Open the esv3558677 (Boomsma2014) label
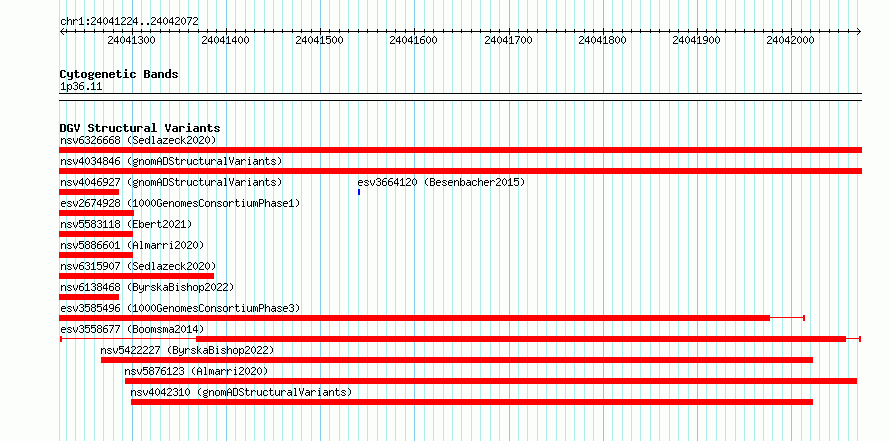 [132, 329]
